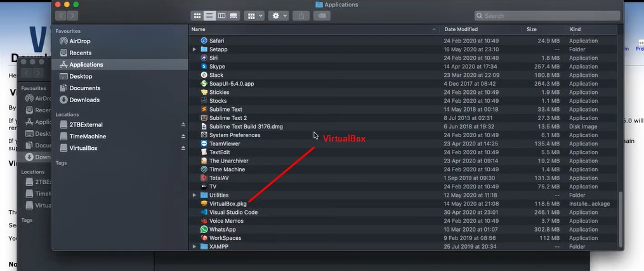
Task: Select Applications in the sidebar
Action: (120, 65)
